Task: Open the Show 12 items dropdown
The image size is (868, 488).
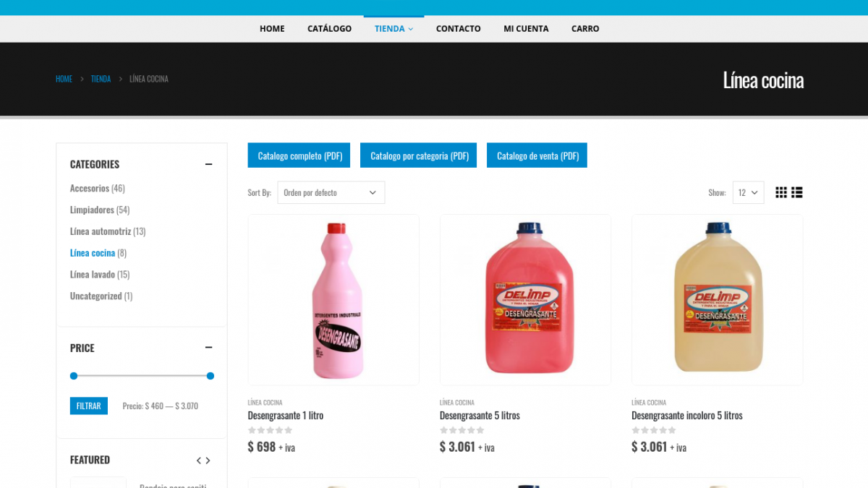Action: point(749,192)
